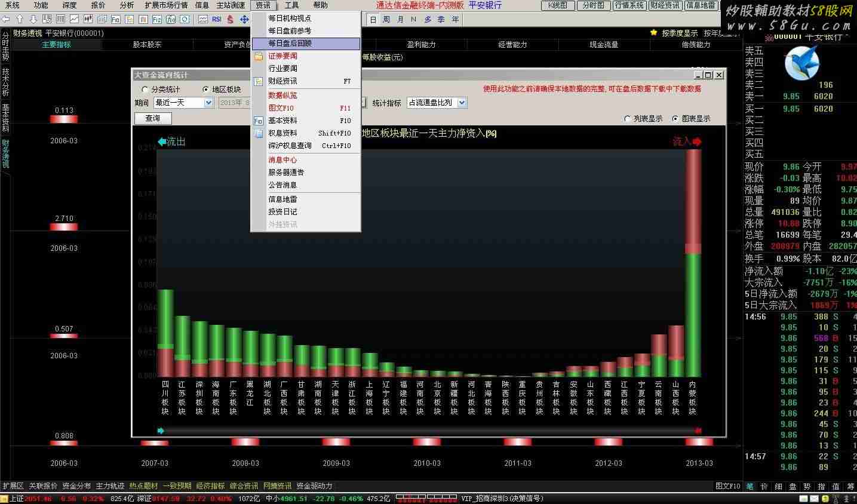Screen dimensions: 857x504
Task: Switch to the 偿债能力 tab
Action: click(x=696, y=45)
